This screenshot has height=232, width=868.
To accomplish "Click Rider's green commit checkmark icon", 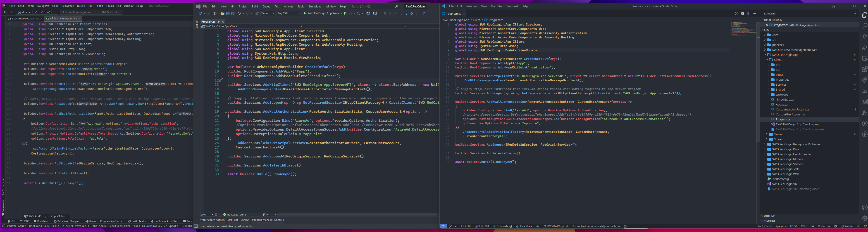I will coord(48,12).
